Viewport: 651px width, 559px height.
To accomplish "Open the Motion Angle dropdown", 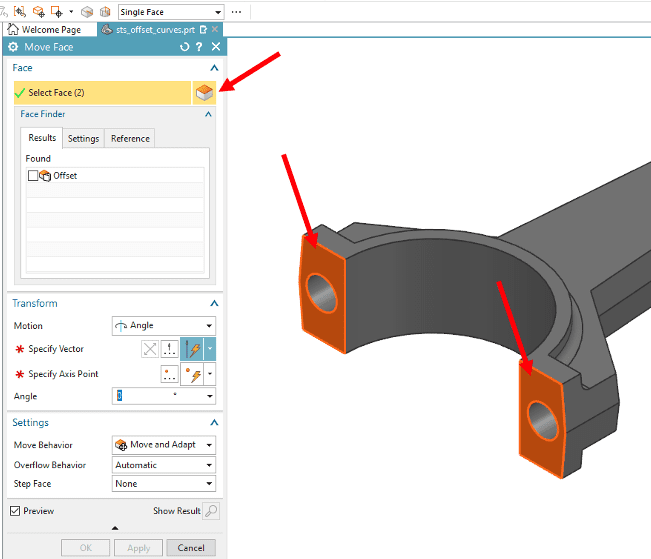I will coord(164,326).
